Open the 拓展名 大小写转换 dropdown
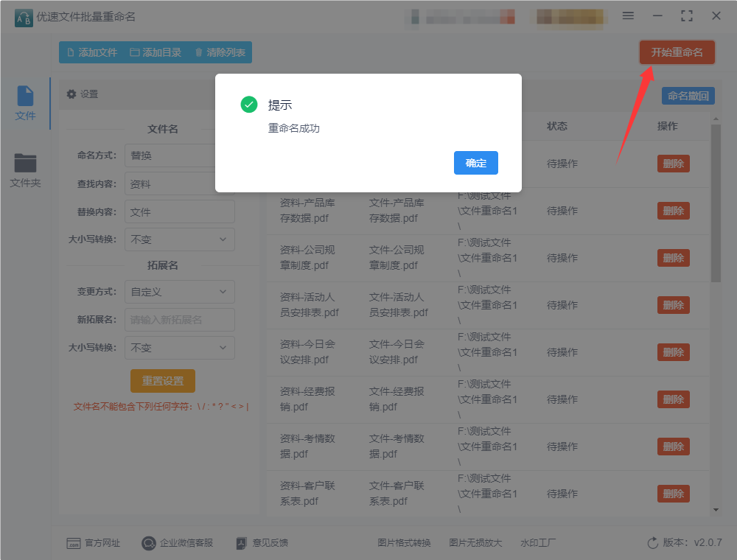737x560 pixels. [180, 348]
